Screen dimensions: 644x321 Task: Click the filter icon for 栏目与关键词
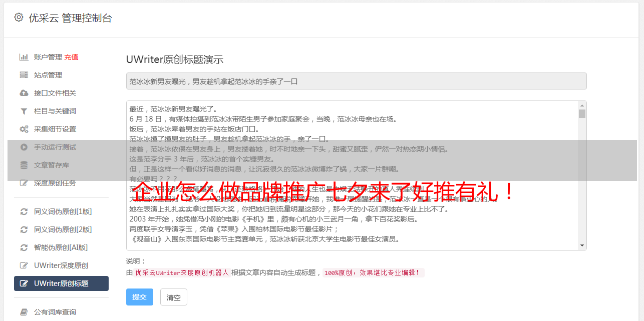click(x=24, y=111)
